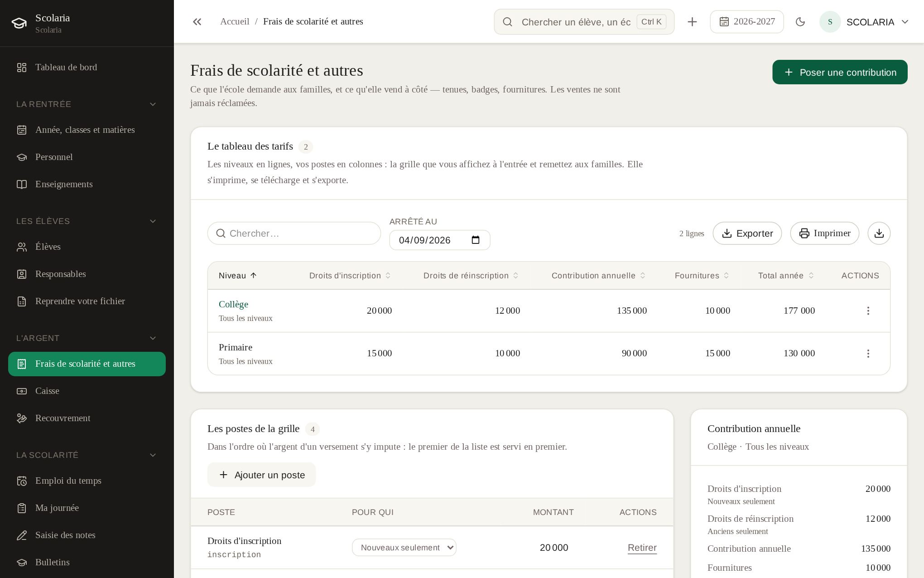Toggle dark mode moon icon
The height and width of the screenshot is (578, 924).
point(800,22)
